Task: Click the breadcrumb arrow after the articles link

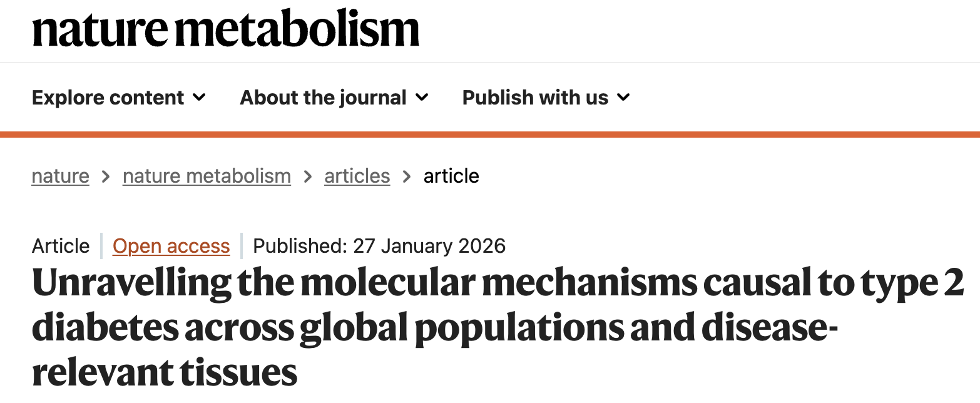Action: 407,177
